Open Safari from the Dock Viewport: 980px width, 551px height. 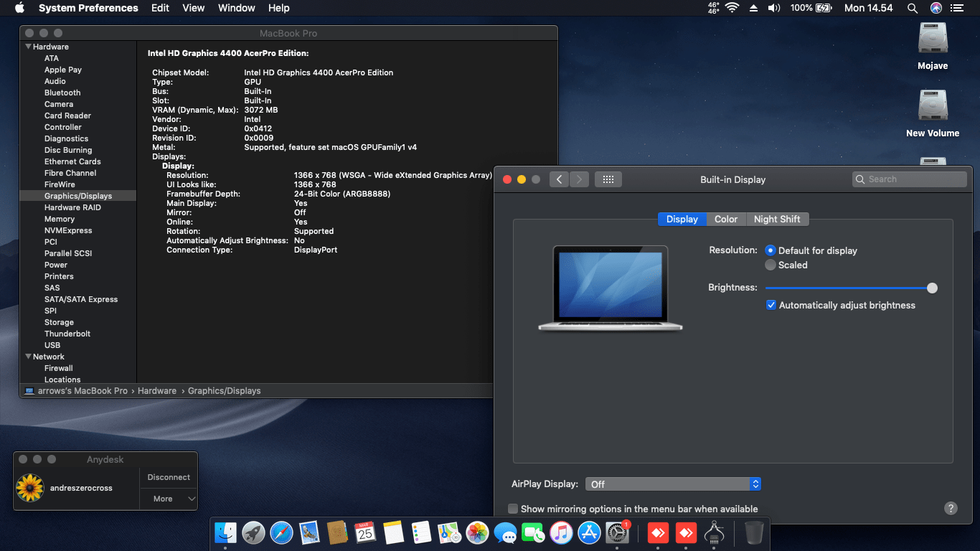pyautogui.click(x=281, y=533)
